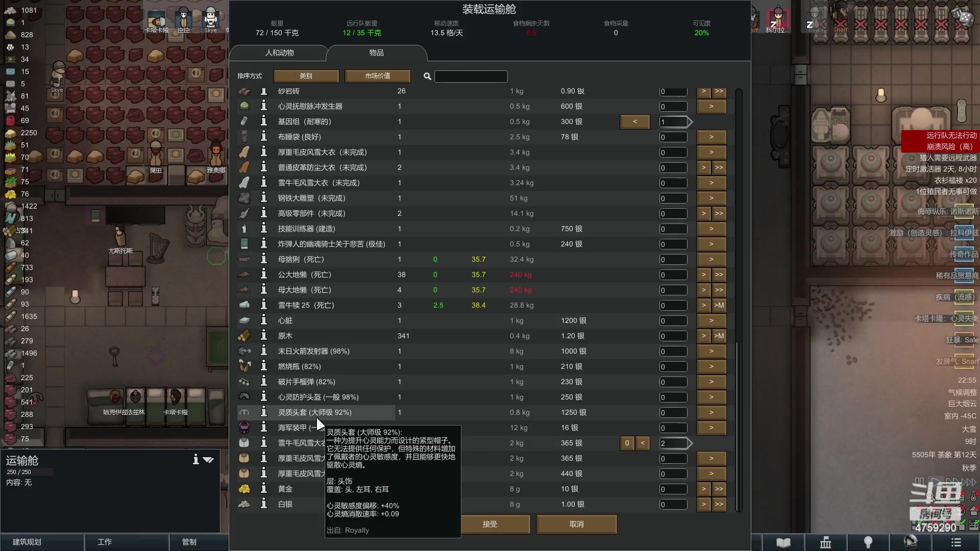Set game to triple fast-forward speed

click(x=969, y=482)
